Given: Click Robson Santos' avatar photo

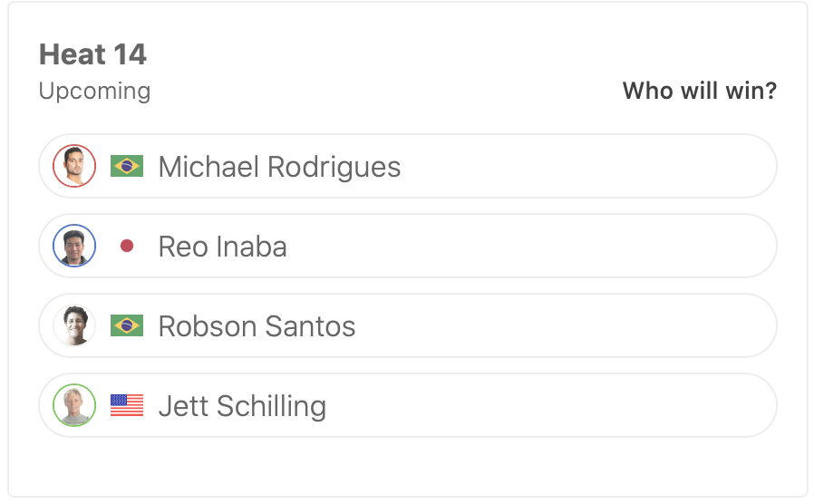Looking at the screenshot, I should (x=74, y=325).
